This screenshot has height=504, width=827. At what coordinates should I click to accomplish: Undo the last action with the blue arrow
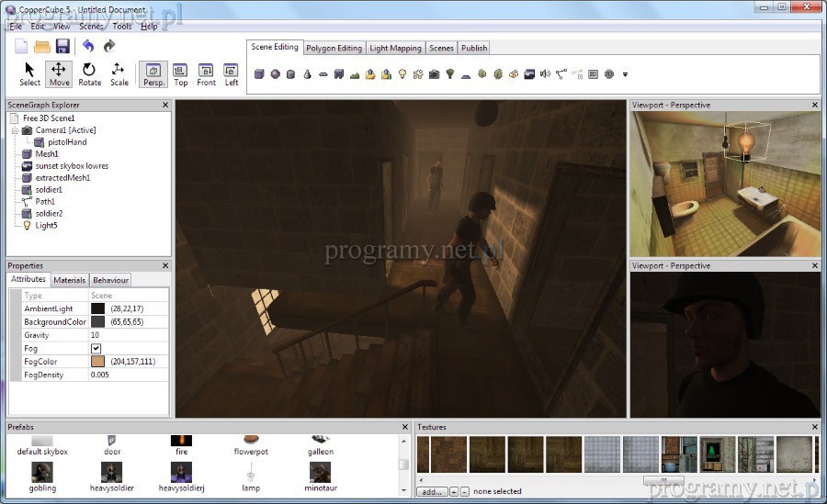pyautogui.click(x=88, y=46)
